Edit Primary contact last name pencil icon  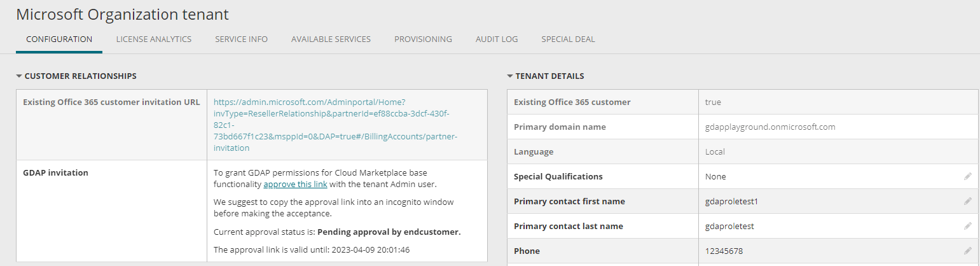click(967, 226)
